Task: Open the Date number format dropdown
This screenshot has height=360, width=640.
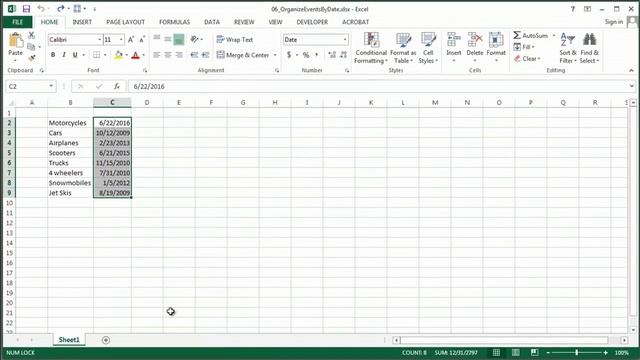Action: pyautogui.click(x=345, y=40)
